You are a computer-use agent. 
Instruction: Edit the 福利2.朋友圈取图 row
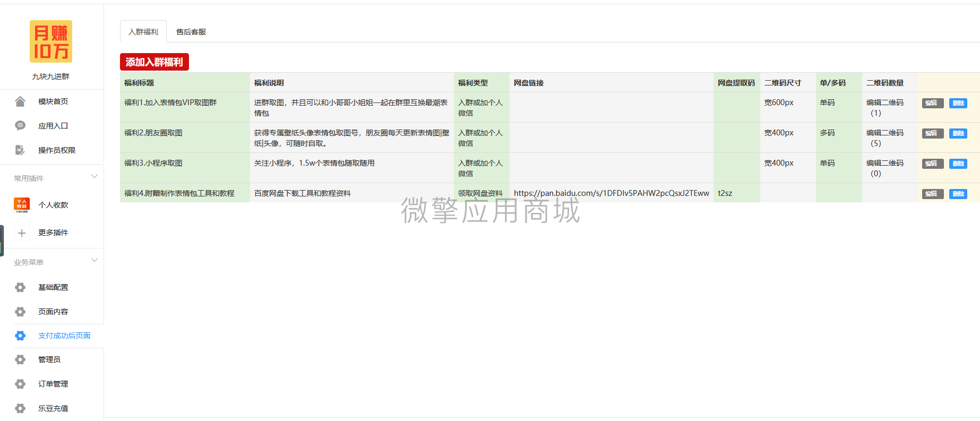click(933, 133)
